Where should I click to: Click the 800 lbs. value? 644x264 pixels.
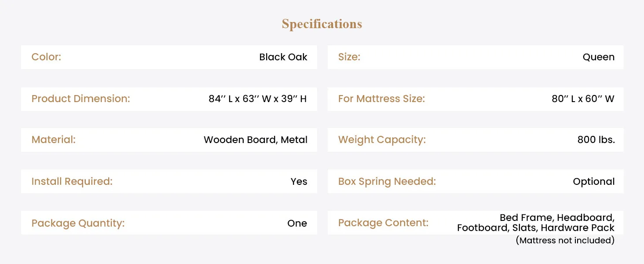pyautogui.click(x=596, y=140)
